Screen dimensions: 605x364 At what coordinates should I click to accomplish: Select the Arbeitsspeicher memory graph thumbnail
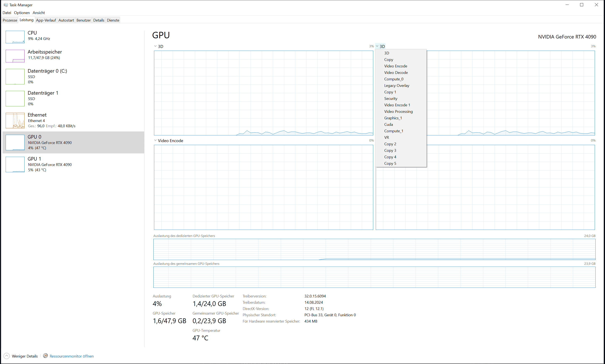point(15,56)
